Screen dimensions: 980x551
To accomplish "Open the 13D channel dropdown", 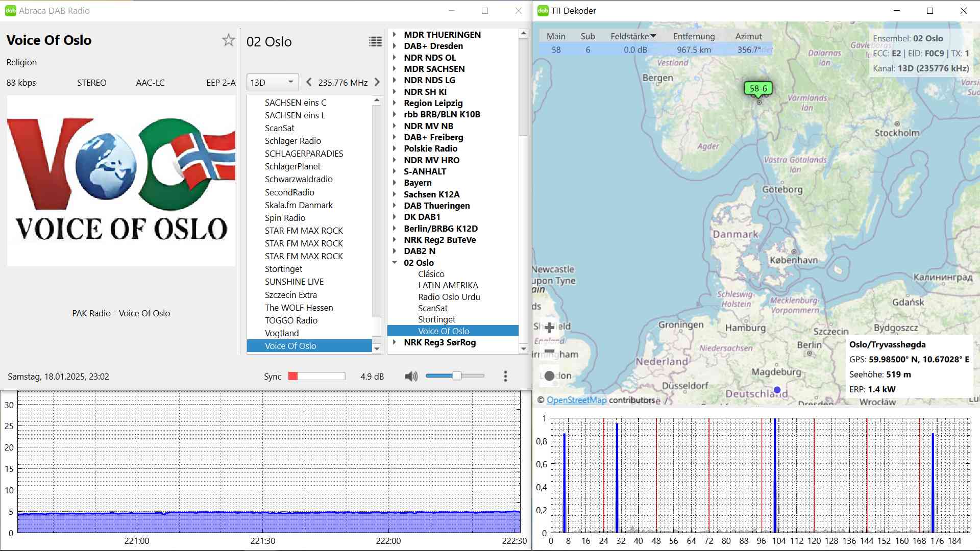I will (273, 82).
